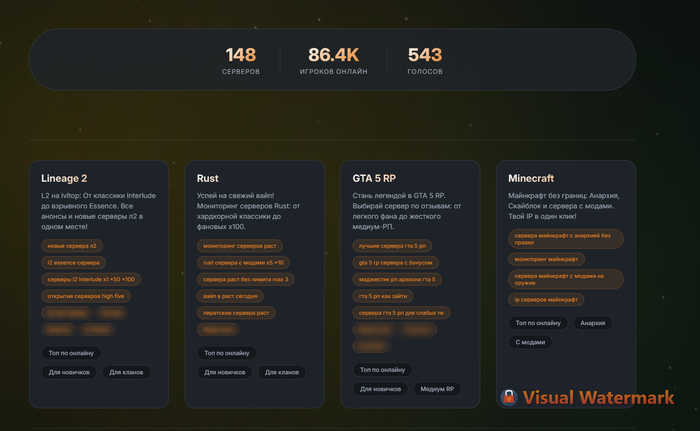This screenshot has height=431, width=700.
Task: Click the 'лучшие сервера гта 5 рп' tag
Action: [x=392, y=246]
